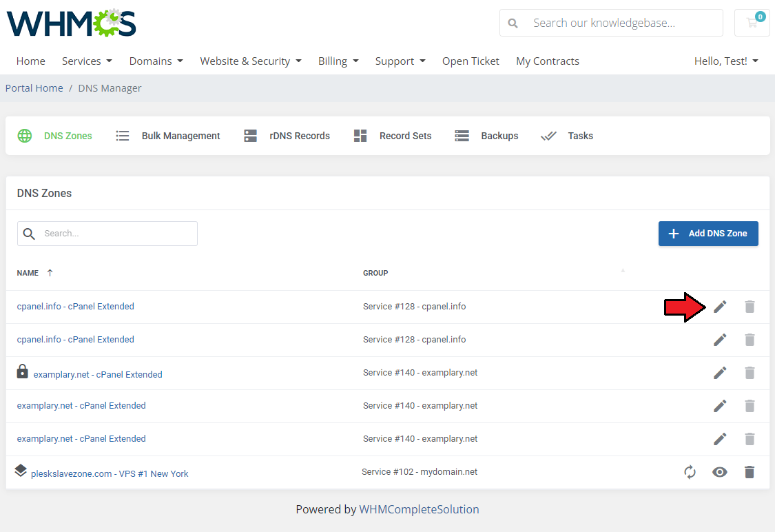Expand the Support dropdown menu
The width and height of the screenshot is (775, 532).
pyautogui.click(x=400, y=61)
